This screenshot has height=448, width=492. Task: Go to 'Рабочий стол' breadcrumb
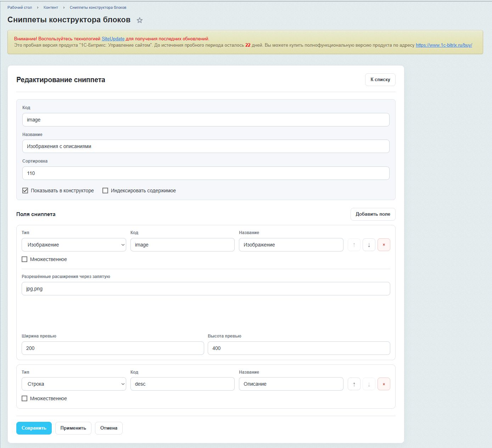[20, 7]
